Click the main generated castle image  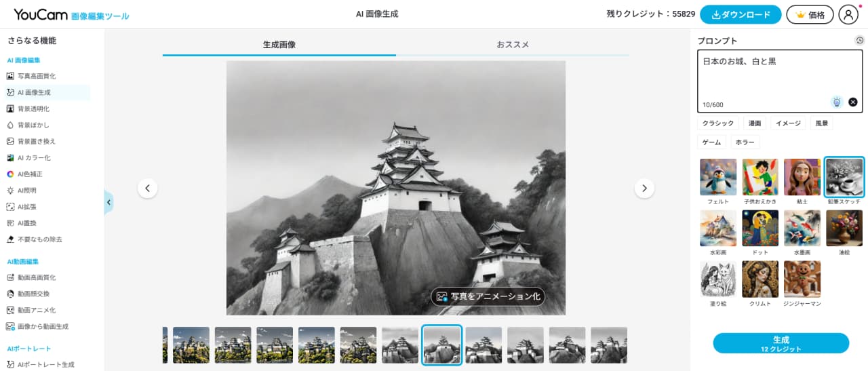click(x=396, y=188)
